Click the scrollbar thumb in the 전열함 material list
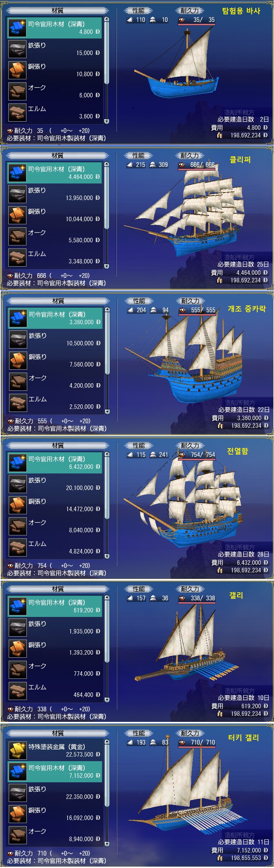This screenshot has height=868, width=274. point(107,487)
